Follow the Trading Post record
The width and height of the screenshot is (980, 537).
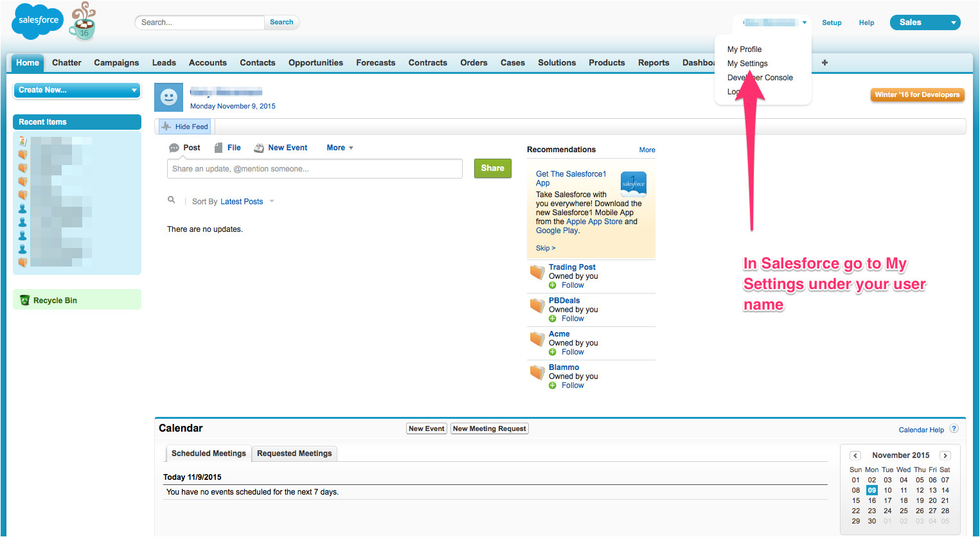point(572,285)
